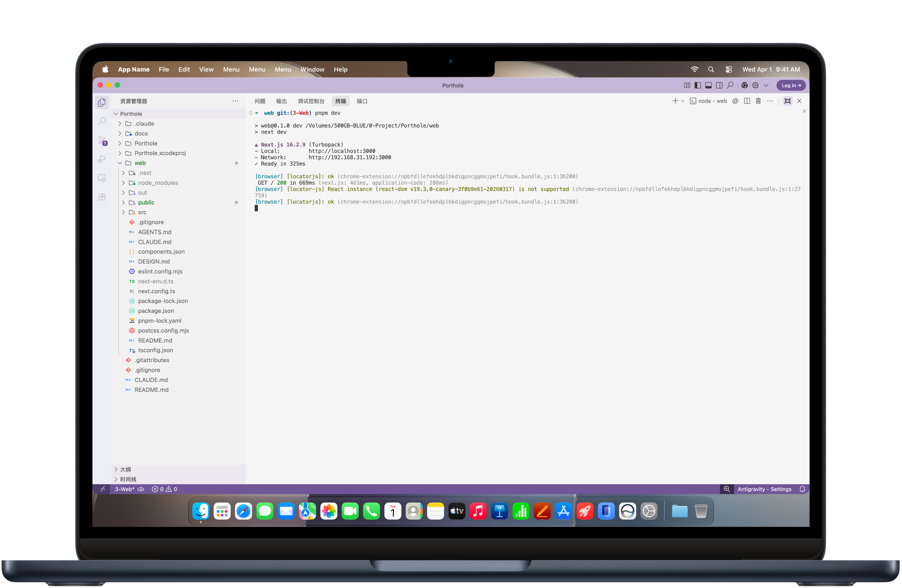Switch to 端口 ports tab
This screenshot has width=902, height=588.
coord(362,101)
